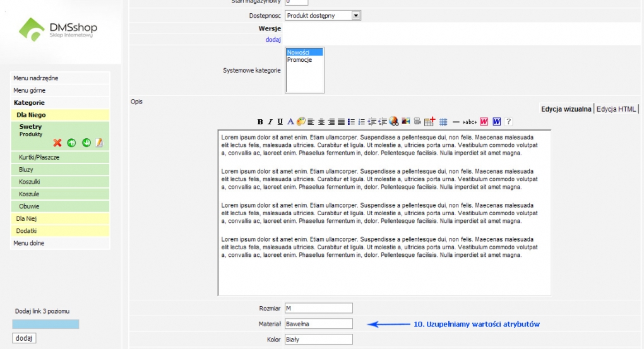Open Kategorie in sidebar

click(60, 103)
